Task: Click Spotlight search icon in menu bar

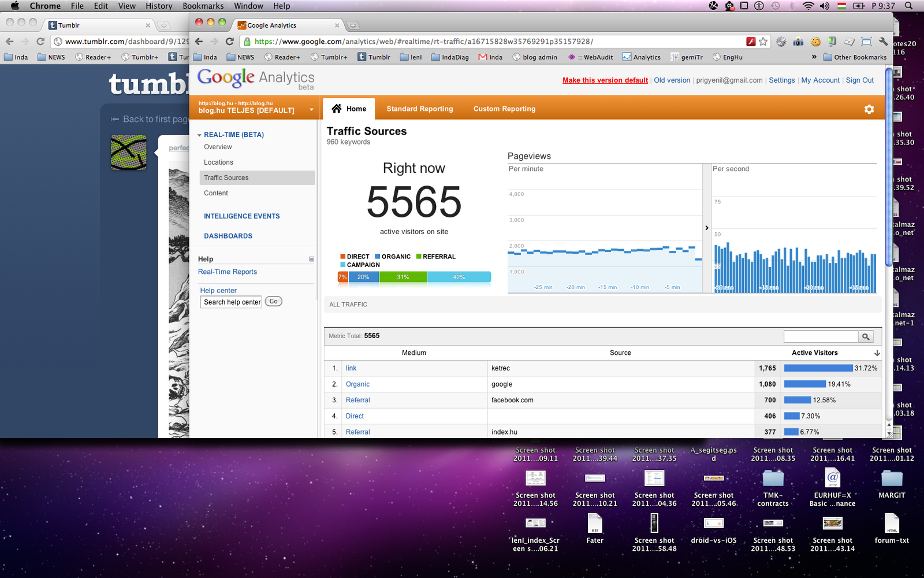Action: [x=908, y=6]
